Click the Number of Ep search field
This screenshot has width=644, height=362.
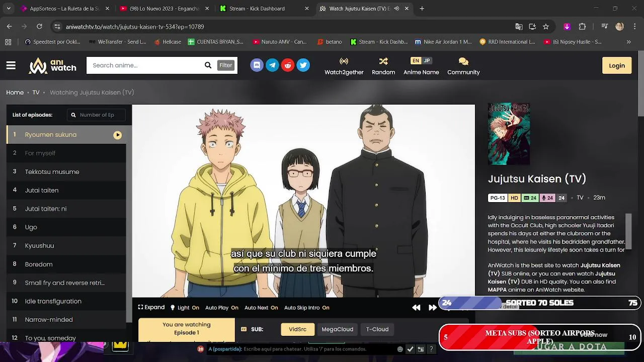pos(97,115)
